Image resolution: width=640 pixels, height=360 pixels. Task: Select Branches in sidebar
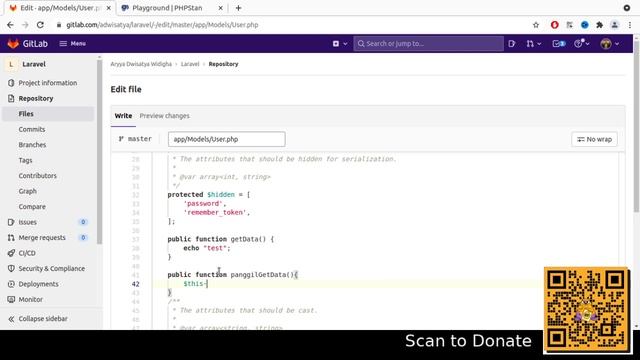[x=32, y=145]
